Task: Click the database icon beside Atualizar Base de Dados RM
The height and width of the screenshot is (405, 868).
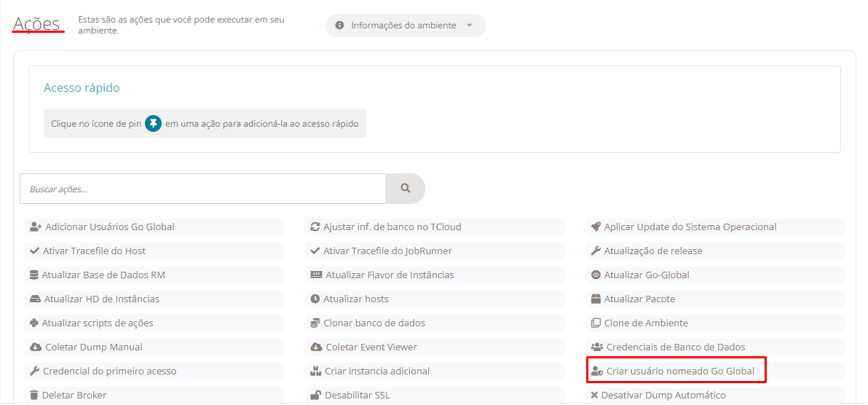Action: click(x=33, y=275)
